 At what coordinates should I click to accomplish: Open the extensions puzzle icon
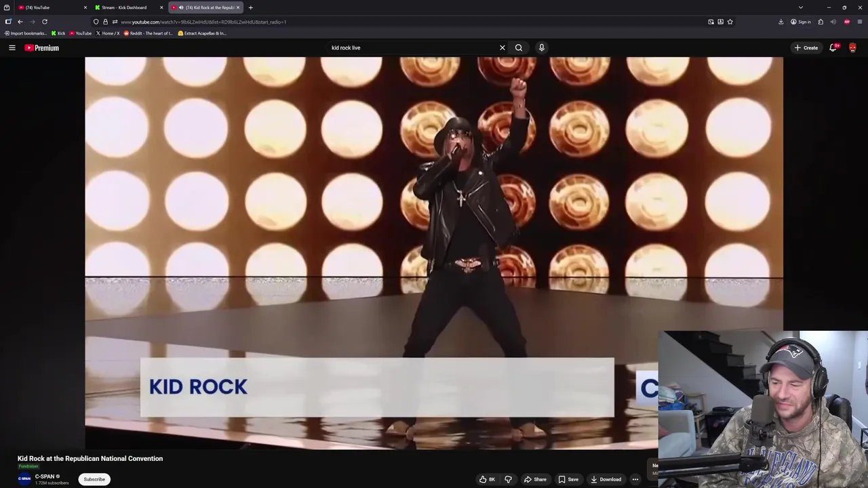(821, 22)
